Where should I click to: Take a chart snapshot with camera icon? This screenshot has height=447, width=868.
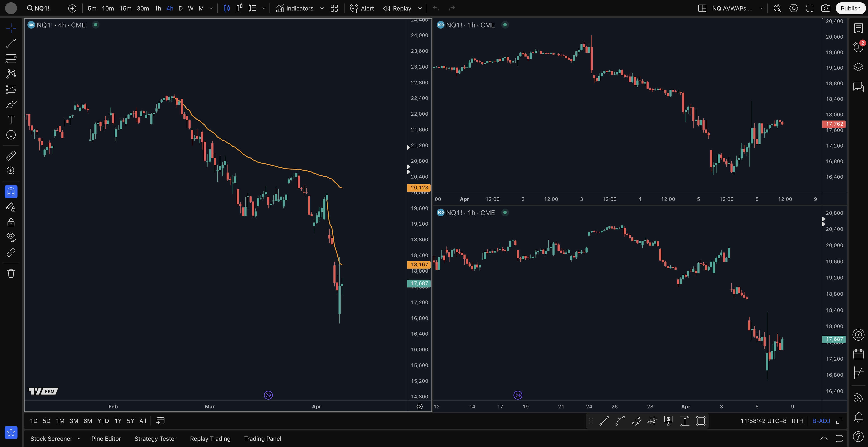[x=825, y=8]
